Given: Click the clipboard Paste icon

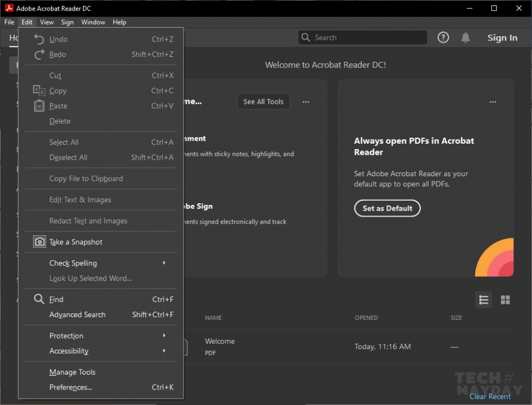Looking at the screenshot, I should tap(39, 105).
